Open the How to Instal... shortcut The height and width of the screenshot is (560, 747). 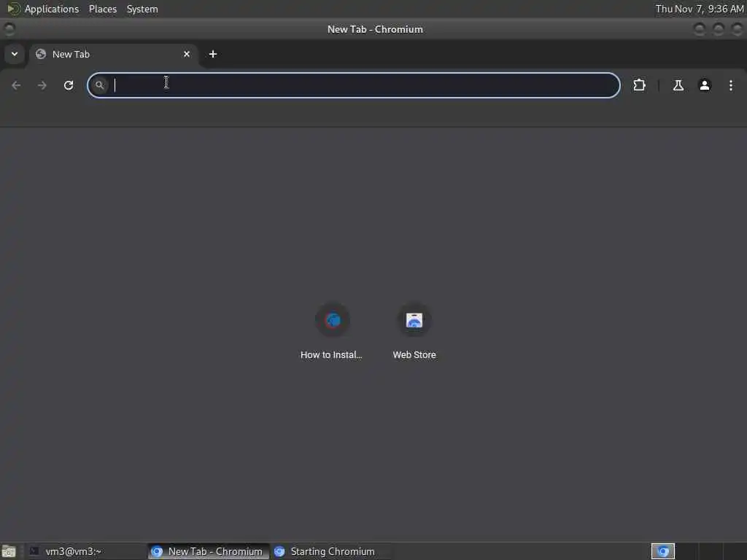[332, 332]
